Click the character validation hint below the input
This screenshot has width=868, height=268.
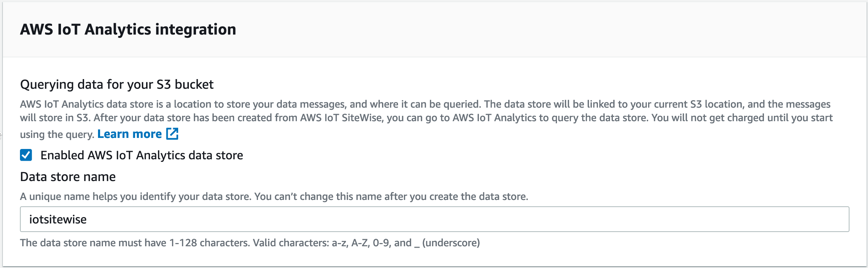click(x=249, y=243)
